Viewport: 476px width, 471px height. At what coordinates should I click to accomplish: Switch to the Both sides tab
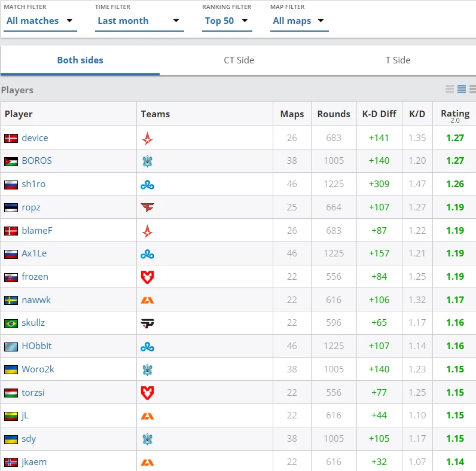[x=80, y=60]
